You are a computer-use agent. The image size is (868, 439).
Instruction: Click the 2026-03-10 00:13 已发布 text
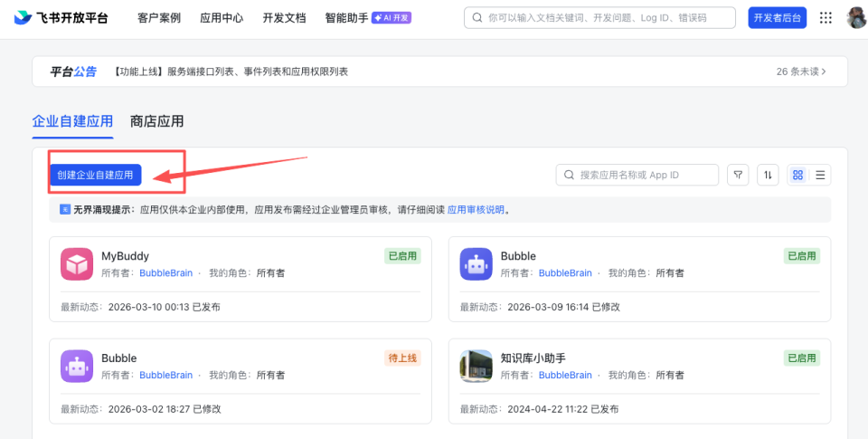[164, 307]
